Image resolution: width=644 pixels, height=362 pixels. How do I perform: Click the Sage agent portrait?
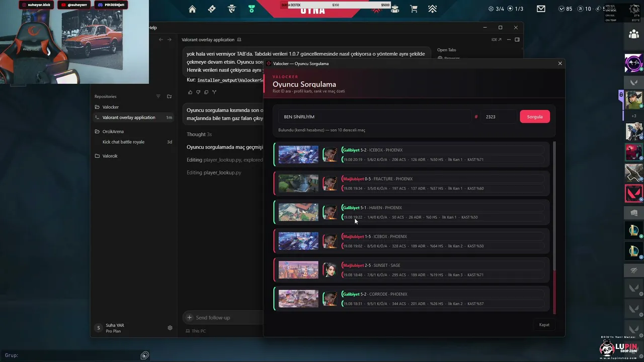coord(330,270)
